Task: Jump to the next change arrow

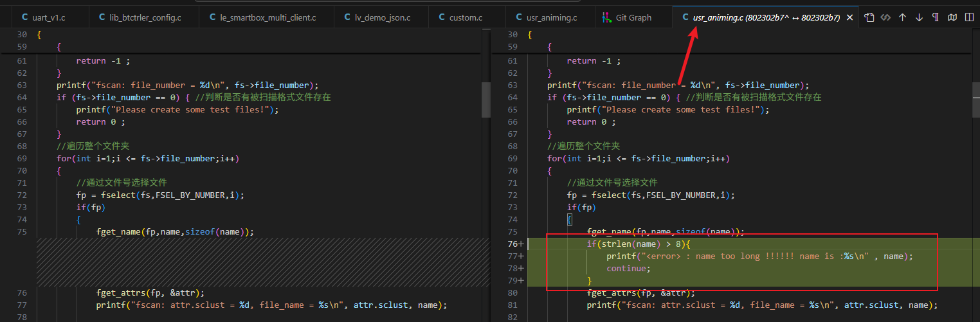Action: click(x=919, y=17)
